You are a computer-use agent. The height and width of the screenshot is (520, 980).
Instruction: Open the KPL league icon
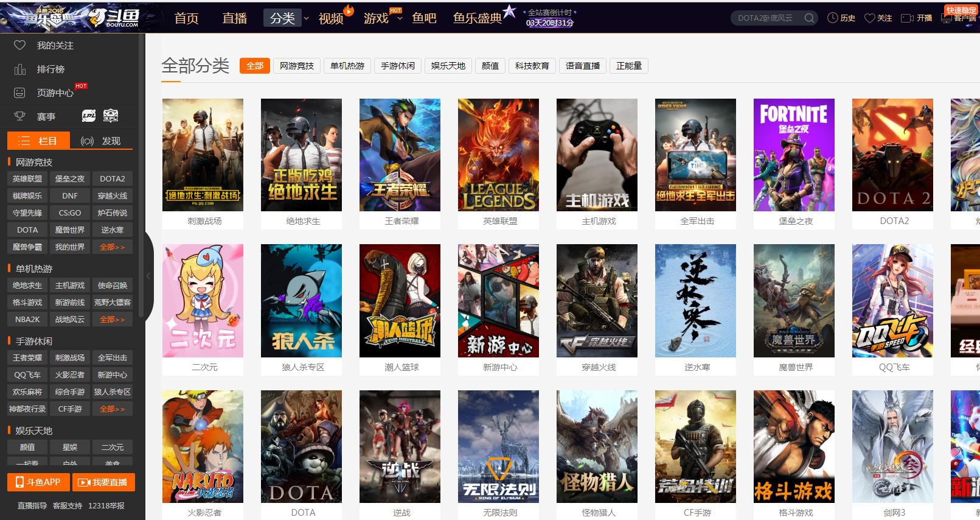pos(111,116)
